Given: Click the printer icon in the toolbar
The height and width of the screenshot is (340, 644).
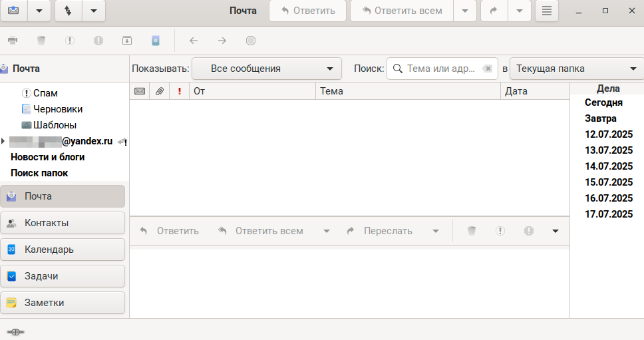Looking at the screenshot, I should click(x=13, y=41).
